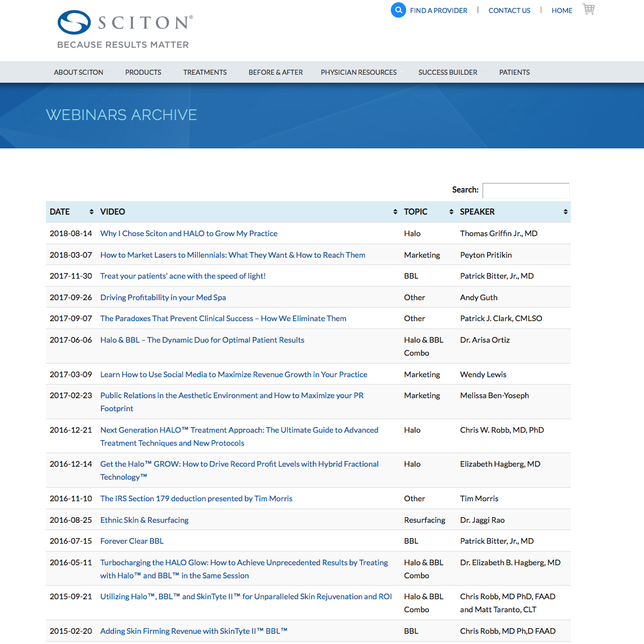Image resolution: width=644 pixels, height=644 pixels.
Task: Sort table by Video column arrows
Action: tap(395, 212)
